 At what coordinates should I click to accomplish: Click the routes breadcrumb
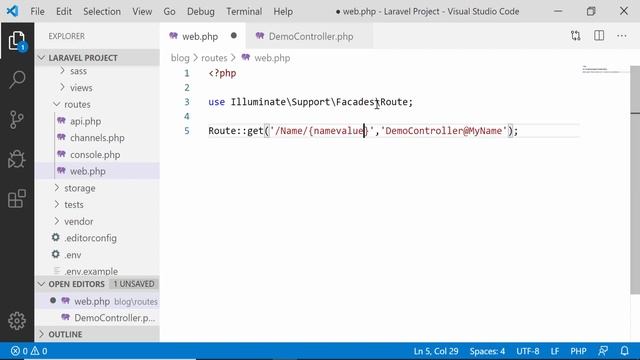click(214, 58)
